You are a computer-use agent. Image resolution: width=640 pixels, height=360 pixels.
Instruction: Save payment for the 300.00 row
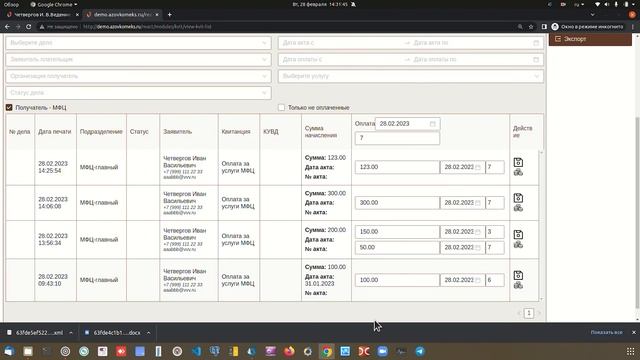click(x=518, y=198)
